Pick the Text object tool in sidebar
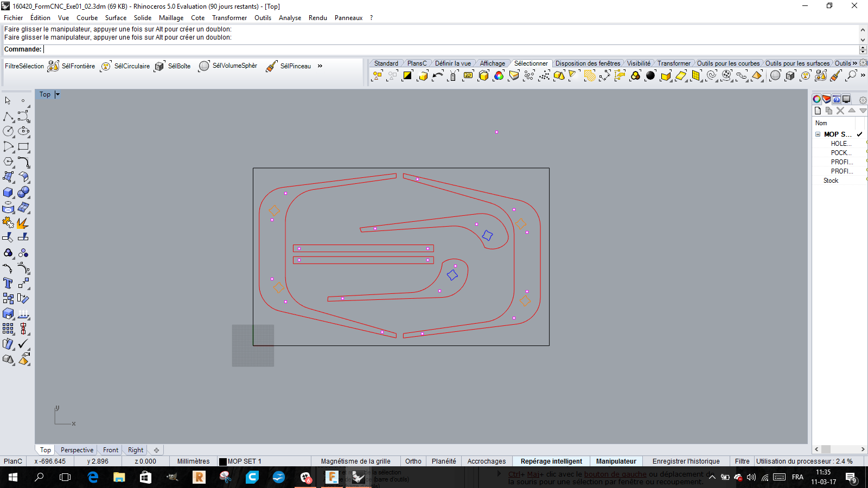Viewport: 868px width, 488px height. pos(8,283)
